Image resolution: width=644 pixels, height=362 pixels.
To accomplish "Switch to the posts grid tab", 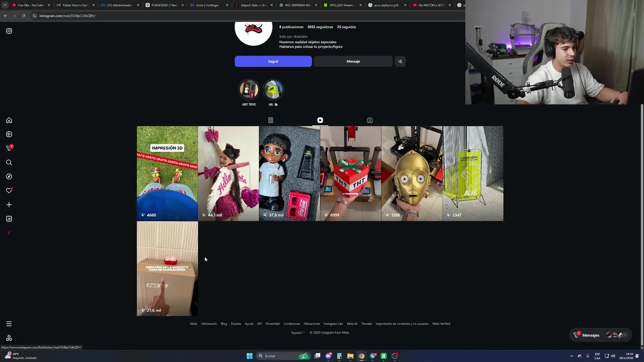I will click(x=271, y=120).
